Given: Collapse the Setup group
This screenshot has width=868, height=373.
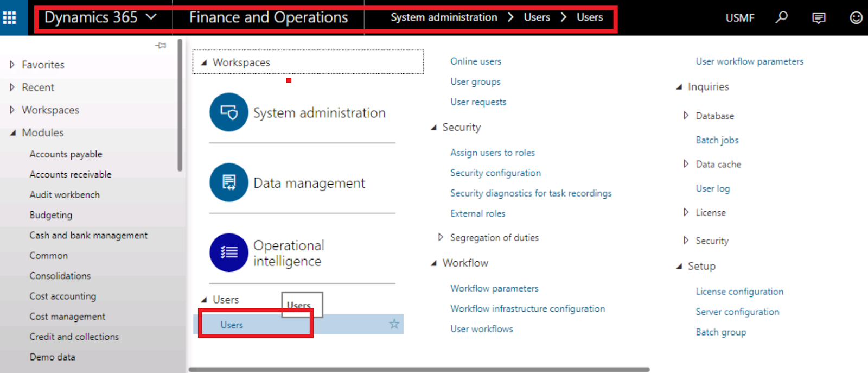Looking at the screenshot, I should coord(679,267).
